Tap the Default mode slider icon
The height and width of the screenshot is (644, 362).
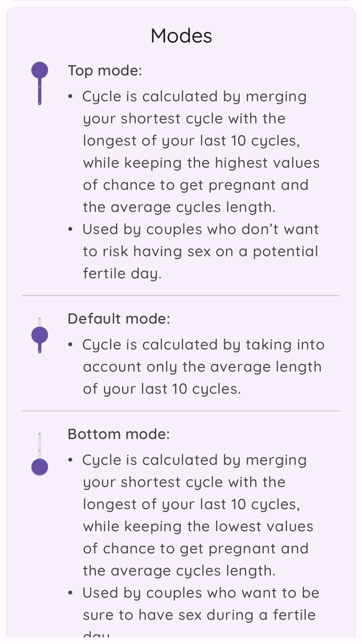click(40, 335)
